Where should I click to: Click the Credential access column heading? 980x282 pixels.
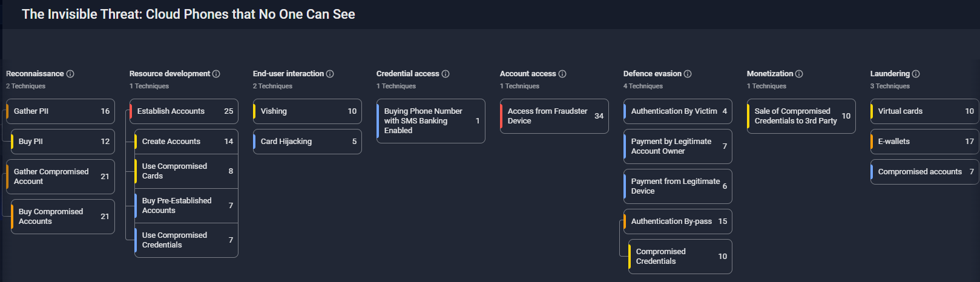(x=407, y=74)
